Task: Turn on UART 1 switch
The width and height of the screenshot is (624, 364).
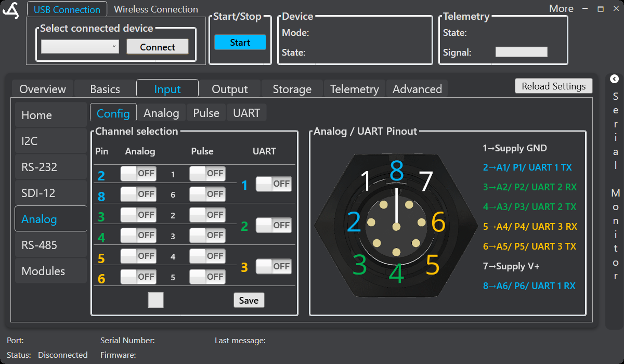Action: 274,184
